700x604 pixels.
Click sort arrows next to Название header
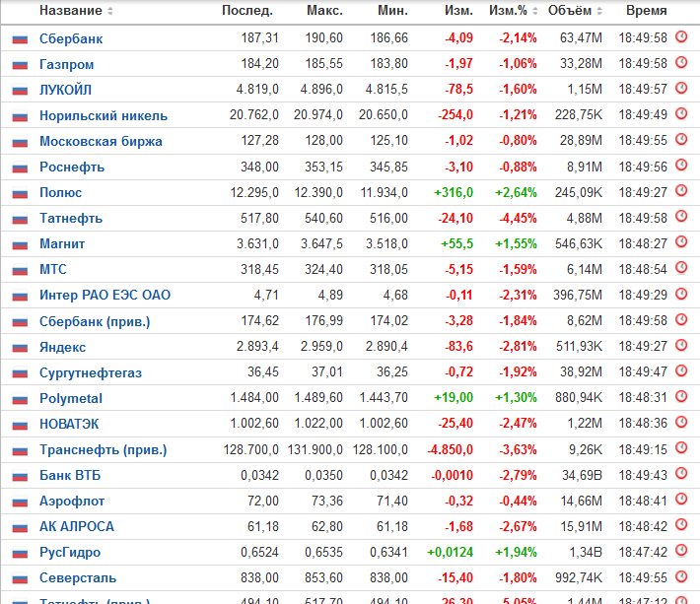[110, 11]
